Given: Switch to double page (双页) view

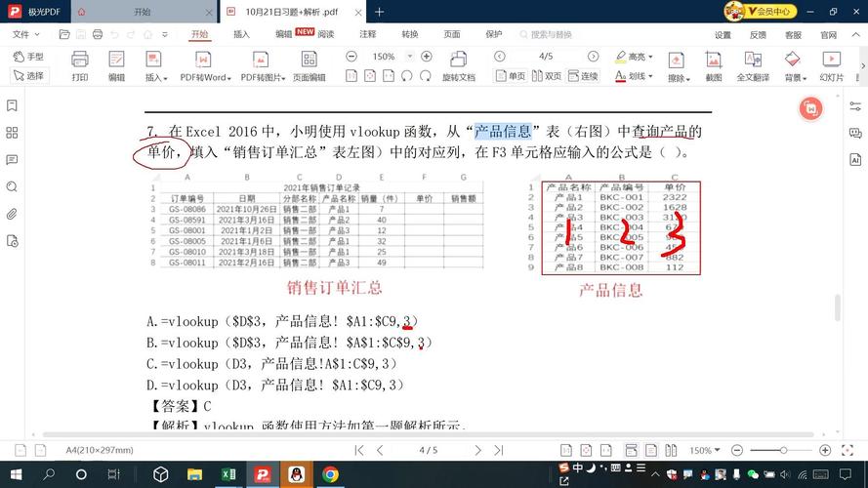Looking at the screenshot, I should [x=547, y=76].
